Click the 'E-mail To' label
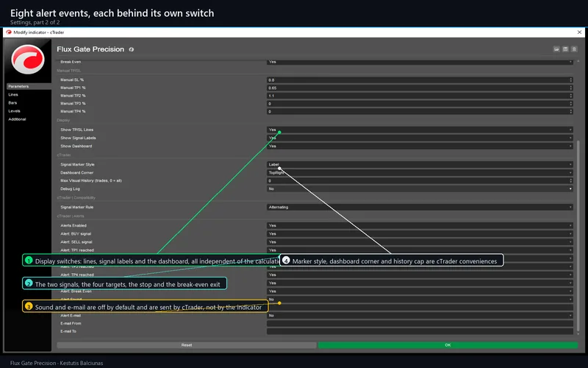The image size is (588, 368). 68,332
